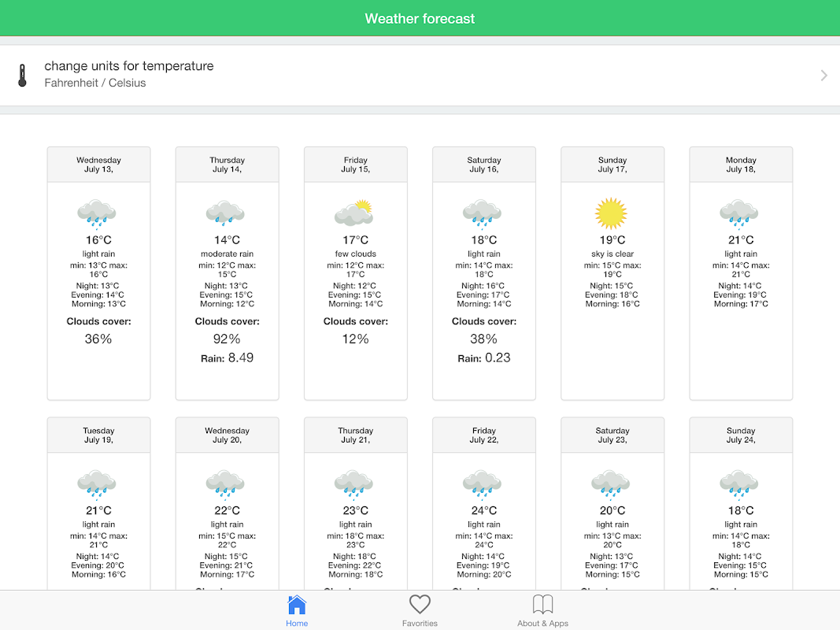Click the Rain: 8.49 value

(228, 358)
